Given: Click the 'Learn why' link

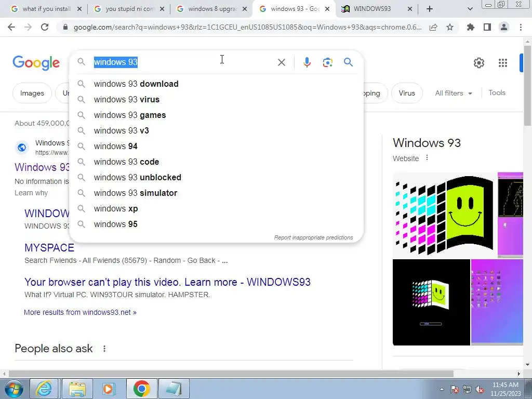Looking at the screenshot, I should [31, 193].
